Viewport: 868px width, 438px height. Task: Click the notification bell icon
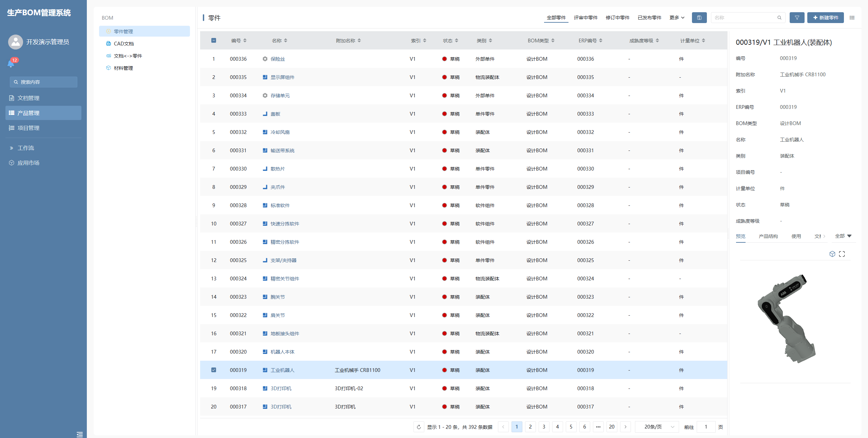point(11,64)
